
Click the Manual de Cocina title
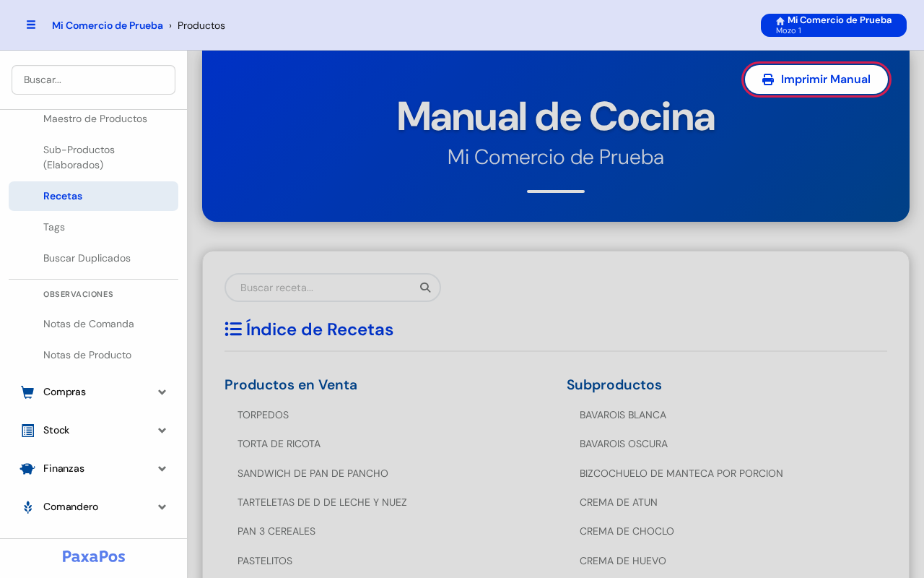pyautogui.click(x=556, y=116)
